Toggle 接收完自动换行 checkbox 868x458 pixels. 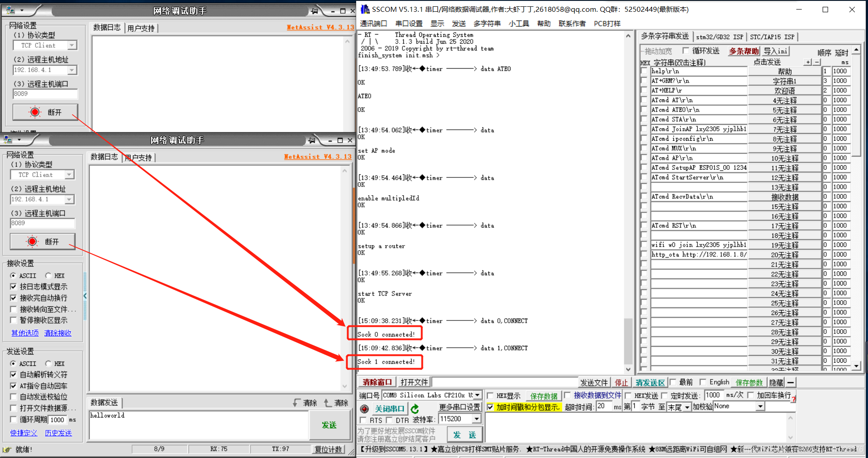[x=14, y=298]
